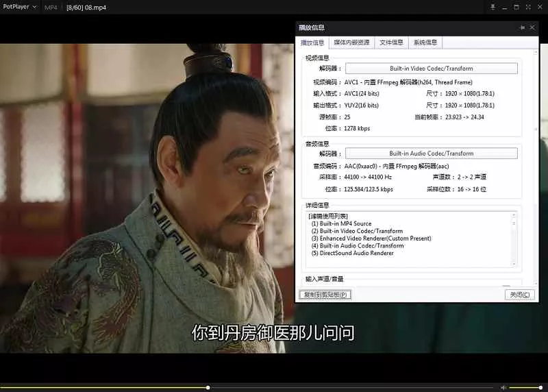Open the 播放信息 tab

pyautogui.click(x=313, y=42)
